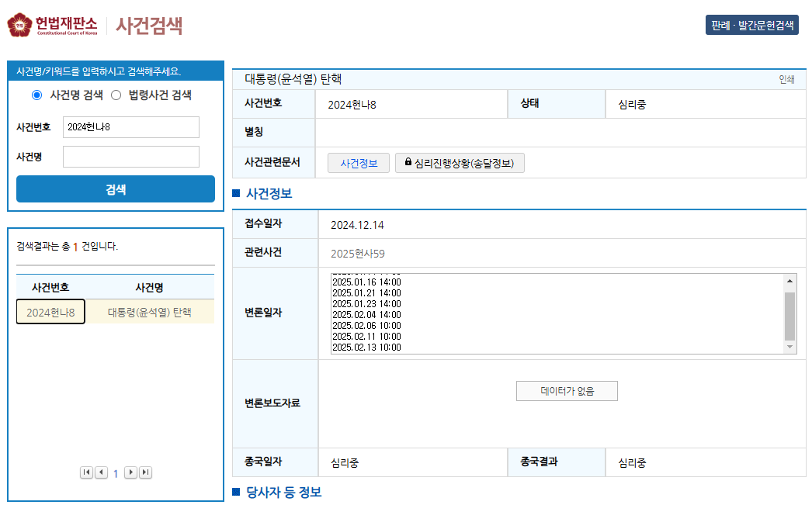
Task: Open the 사건정보 document button
Action: (358, 163)
